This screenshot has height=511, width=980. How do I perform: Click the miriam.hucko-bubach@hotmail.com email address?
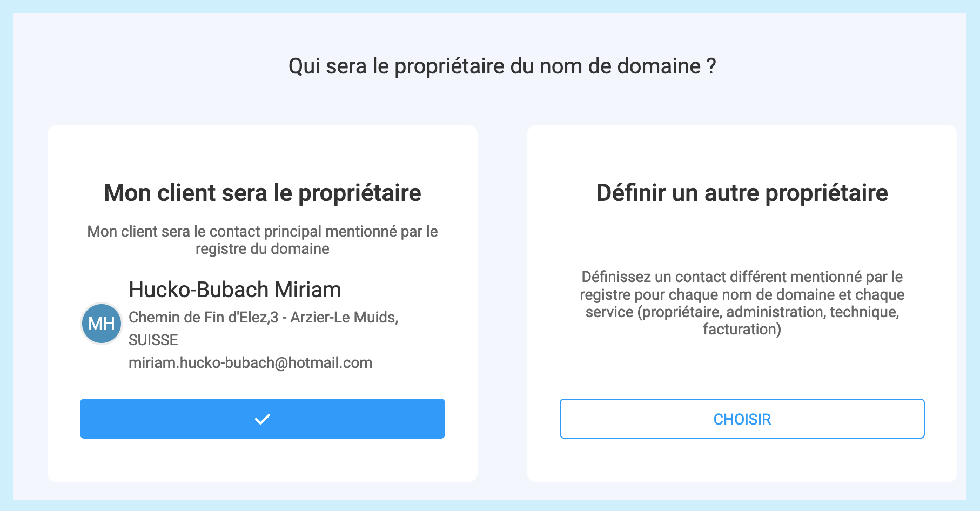pos(250,362)
